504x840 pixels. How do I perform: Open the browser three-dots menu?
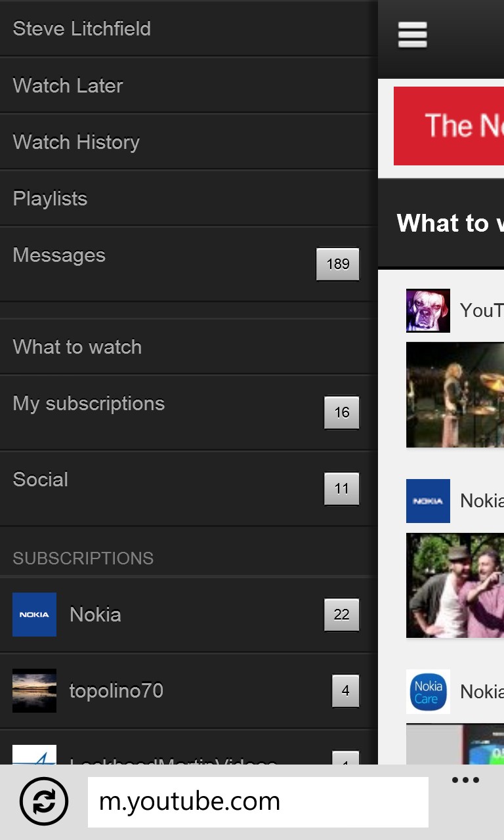point(465,780)
